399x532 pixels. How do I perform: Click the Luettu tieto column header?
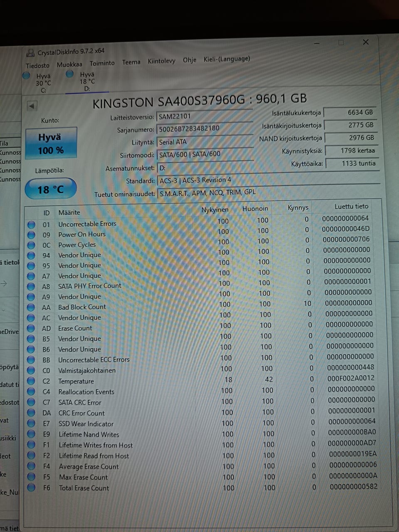[351, 206]
